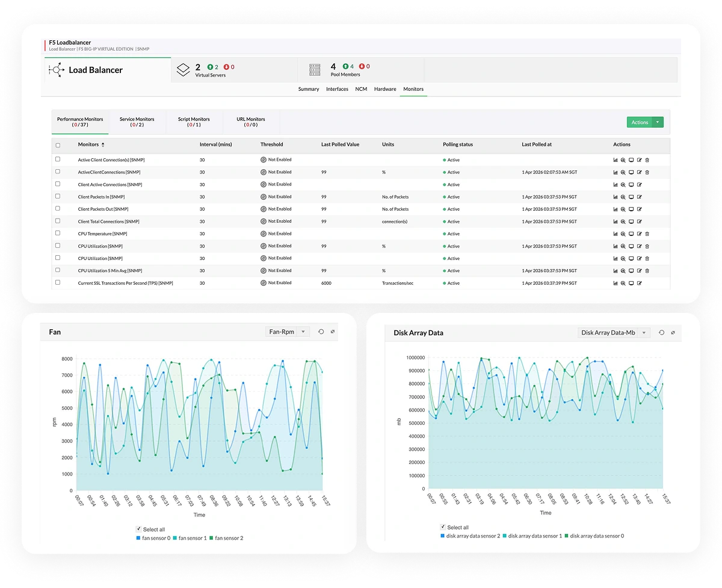Click the Virtual Servers stack icon
The height and width of the screenshot is (588, 722).
[x=184, y=68]
